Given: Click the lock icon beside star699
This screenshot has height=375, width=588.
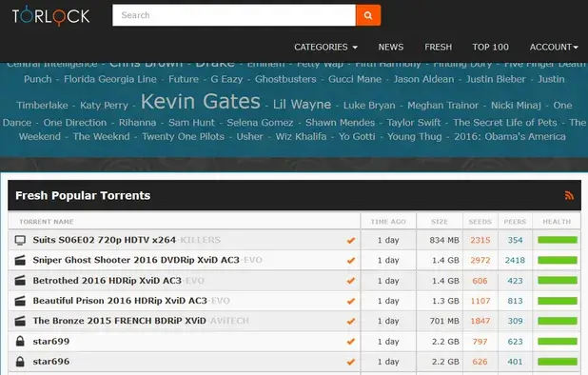Looking at the screenshot, I should tap(20, 342).
